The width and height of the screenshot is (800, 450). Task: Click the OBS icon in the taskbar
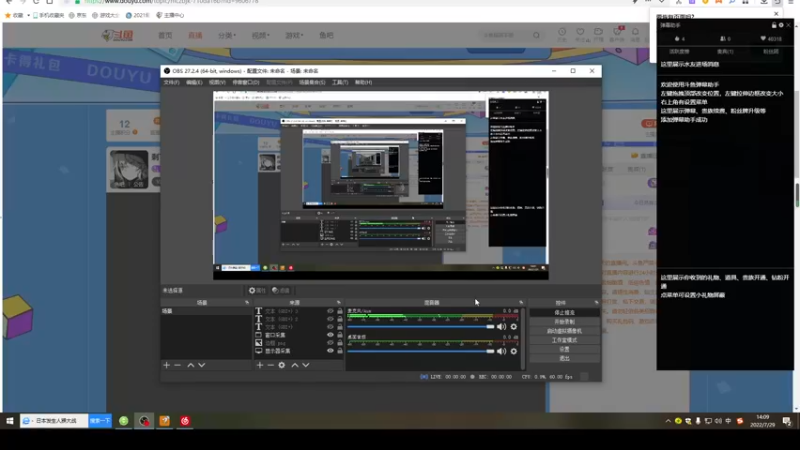tap(144, 421)
